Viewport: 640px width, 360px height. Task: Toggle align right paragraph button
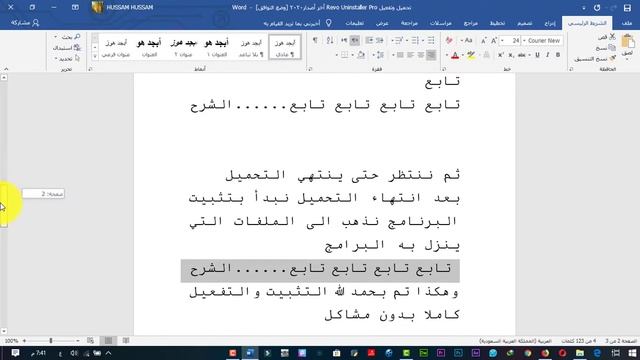pos(431,55)
